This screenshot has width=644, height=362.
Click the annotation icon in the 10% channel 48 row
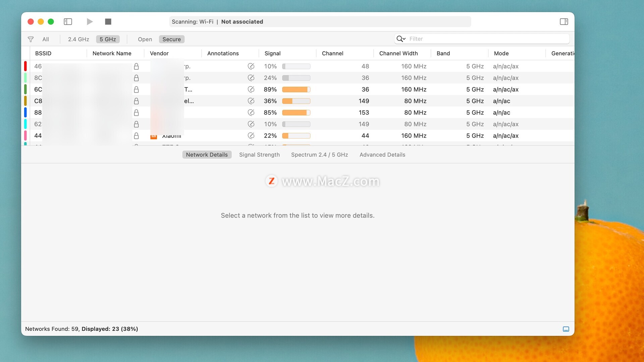tap(251, 66)
